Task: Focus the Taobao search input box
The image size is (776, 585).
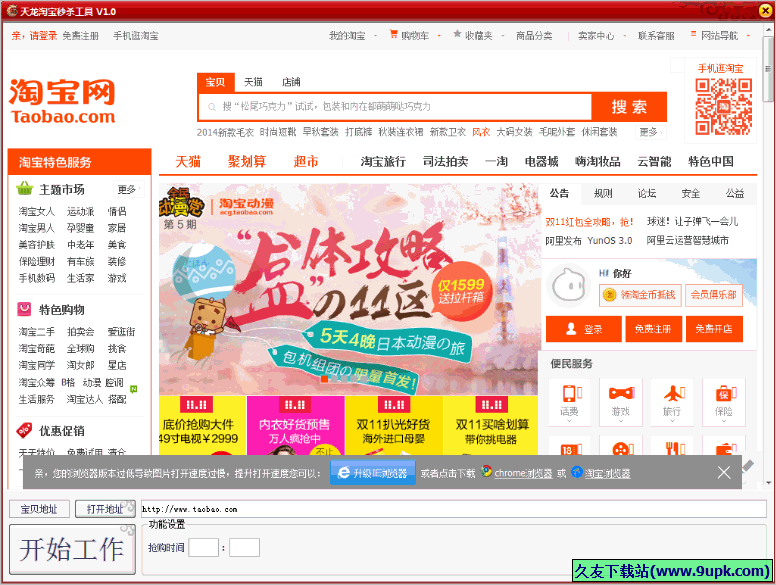Action: (x=394, y=107)
